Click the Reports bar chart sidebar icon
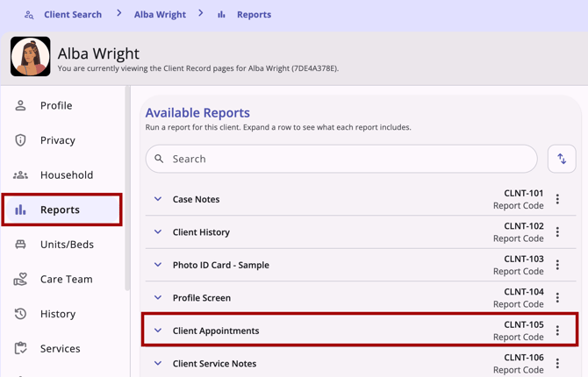588x377 pixels. coord(20,210)
